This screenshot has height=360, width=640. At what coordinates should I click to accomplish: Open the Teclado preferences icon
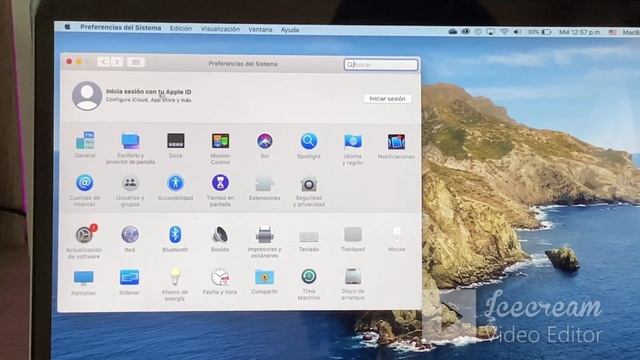pyautogui.click(x=309, y=236)
